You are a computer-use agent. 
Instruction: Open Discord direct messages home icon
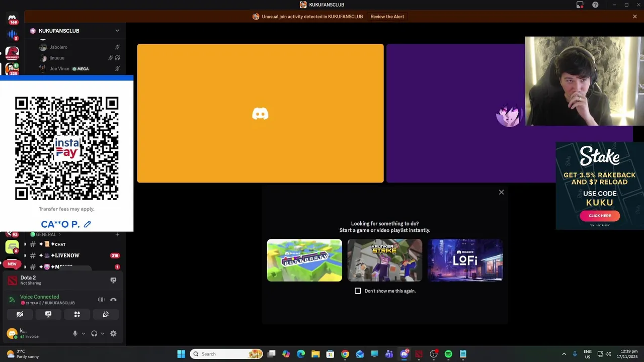pos(12,18)
